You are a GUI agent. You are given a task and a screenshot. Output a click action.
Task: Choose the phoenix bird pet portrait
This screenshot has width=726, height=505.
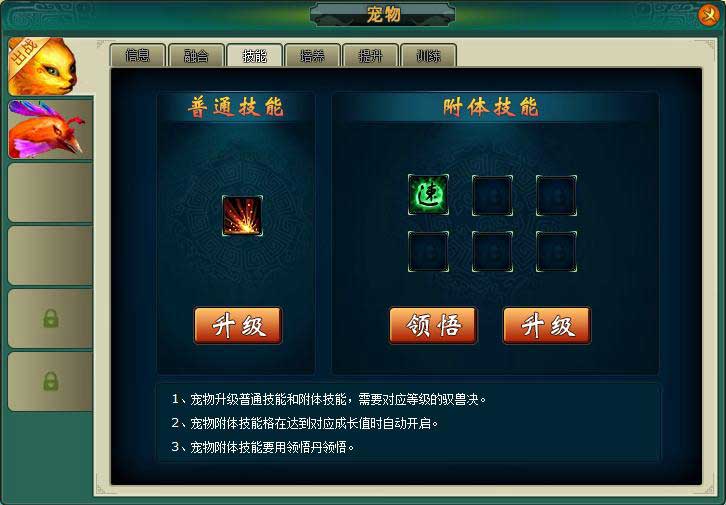point(50,129)
